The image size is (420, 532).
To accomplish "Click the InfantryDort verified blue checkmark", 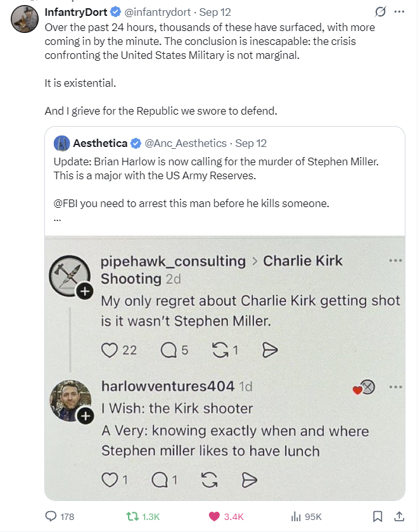I will 116,12.
